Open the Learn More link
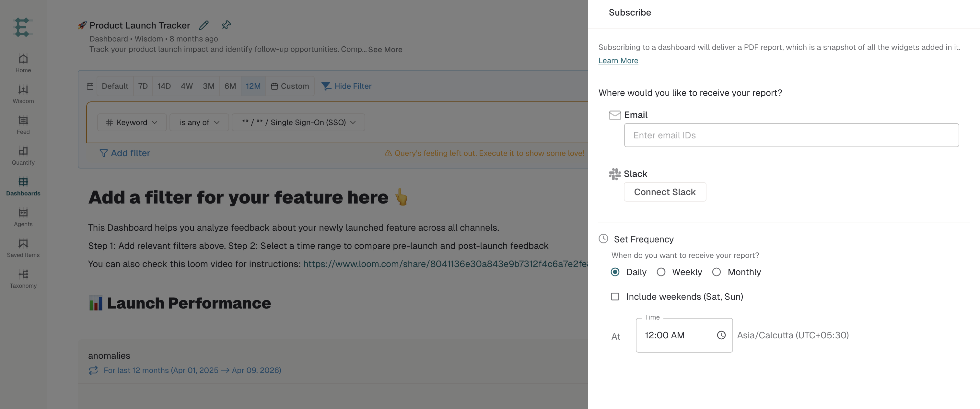980x409 pixels. click(x=618, y=61)
